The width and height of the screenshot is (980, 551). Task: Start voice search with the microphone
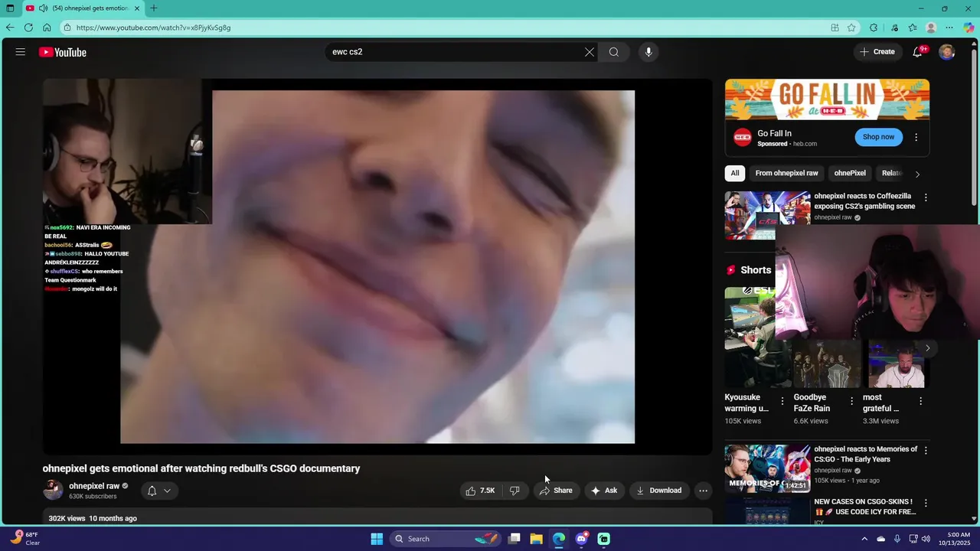pos(648,52)
